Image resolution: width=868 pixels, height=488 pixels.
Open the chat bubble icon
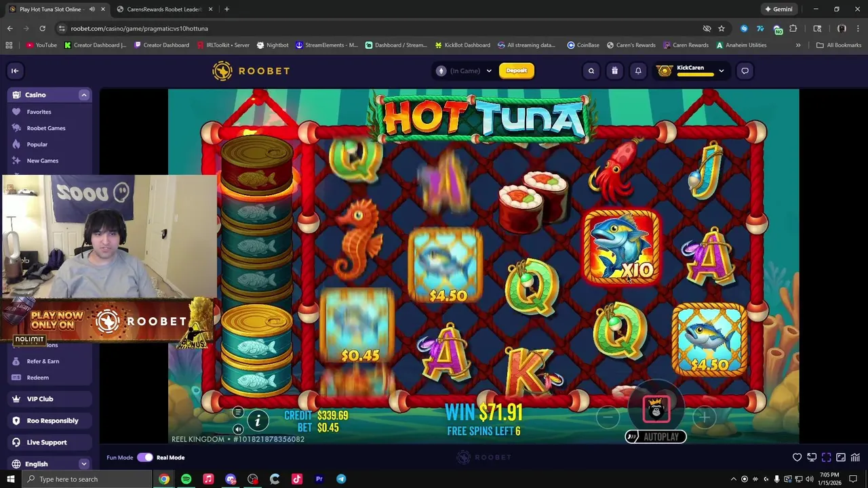coord(745,70)
